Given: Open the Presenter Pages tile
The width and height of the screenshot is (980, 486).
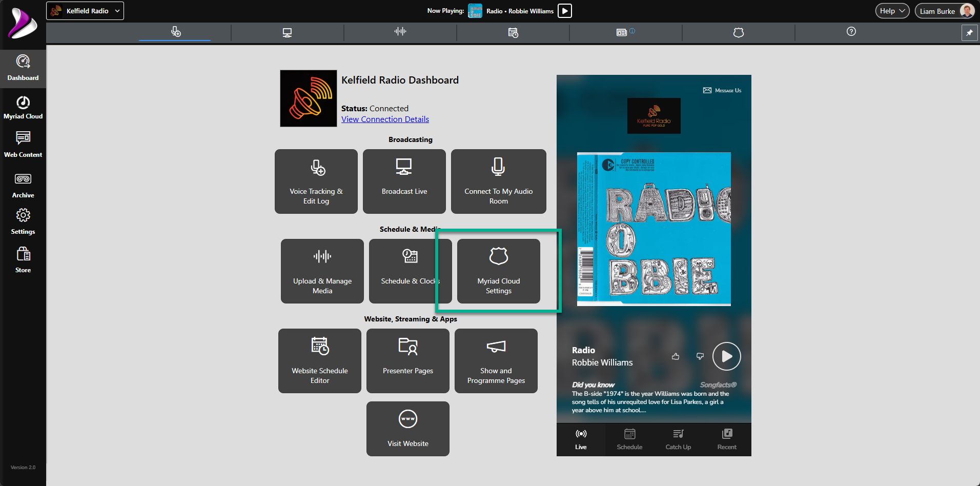Looking at the screenshot, I should coord(408,361).
